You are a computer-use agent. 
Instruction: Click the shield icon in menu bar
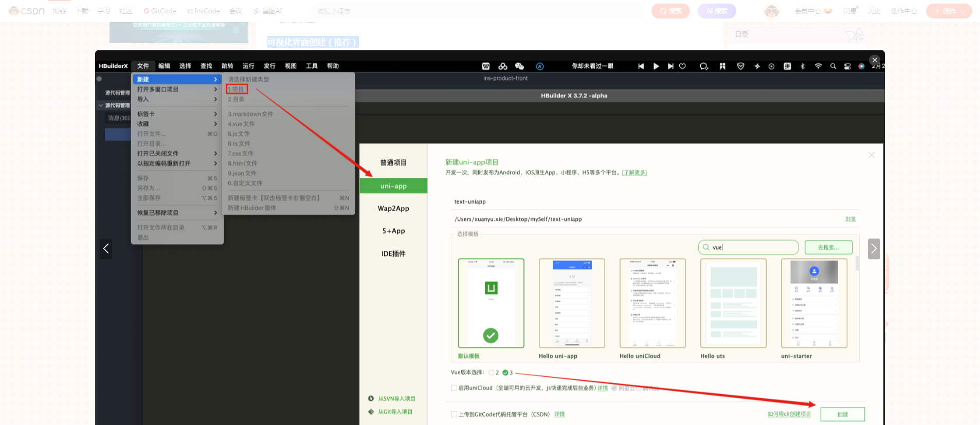coord(740,66)
